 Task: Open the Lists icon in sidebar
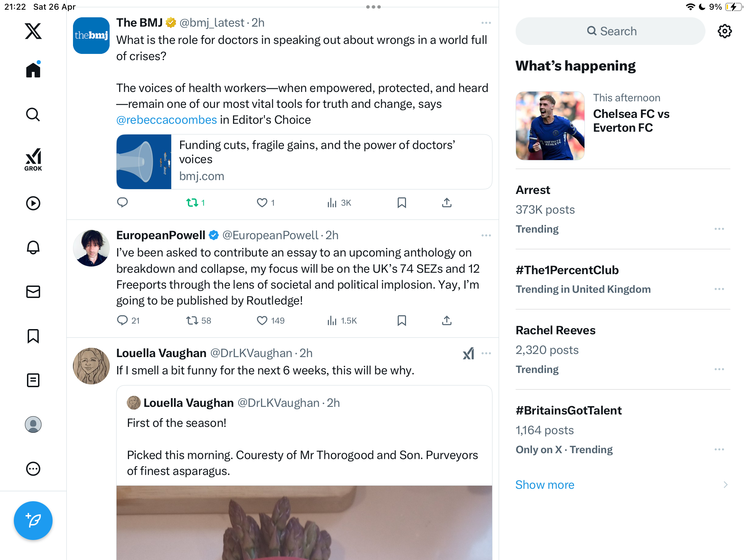(33, 380)
